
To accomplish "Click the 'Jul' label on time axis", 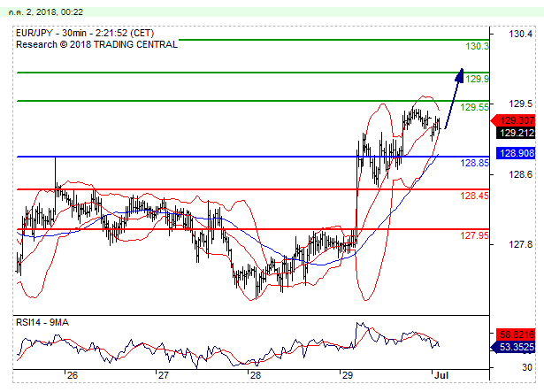I will 441,375.
